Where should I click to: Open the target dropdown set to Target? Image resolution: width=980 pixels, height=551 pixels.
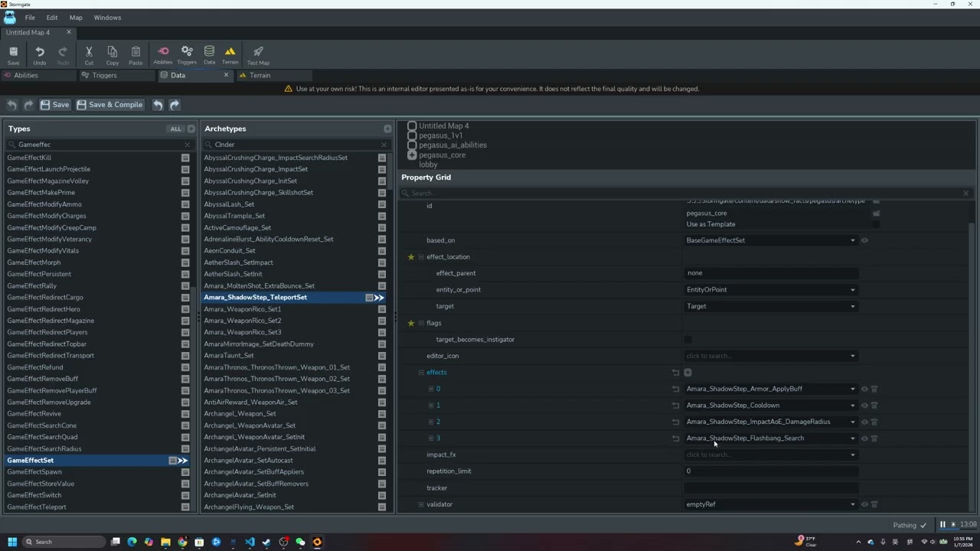pyautogui.click(x=770, y=306)
